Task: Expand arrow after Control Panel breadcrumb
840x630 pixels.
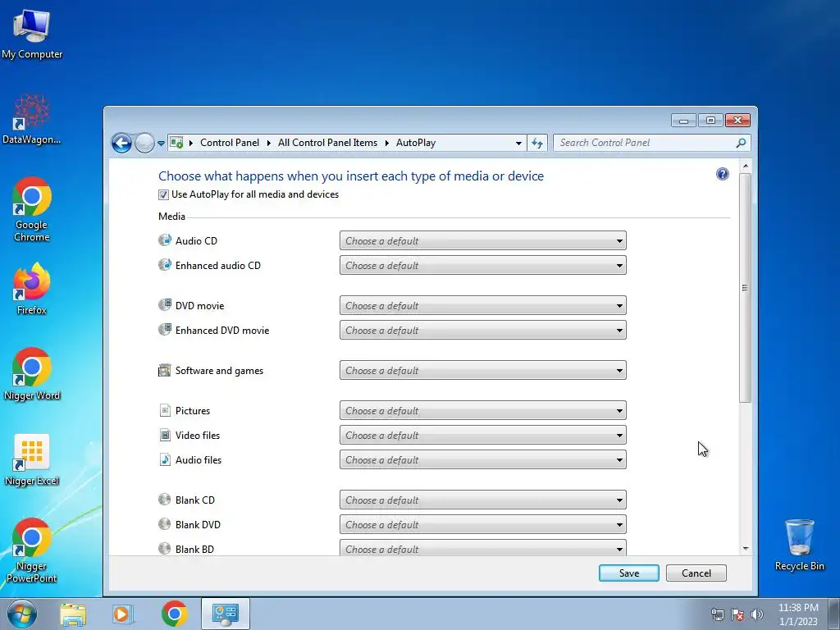Action: click(269, 143)
